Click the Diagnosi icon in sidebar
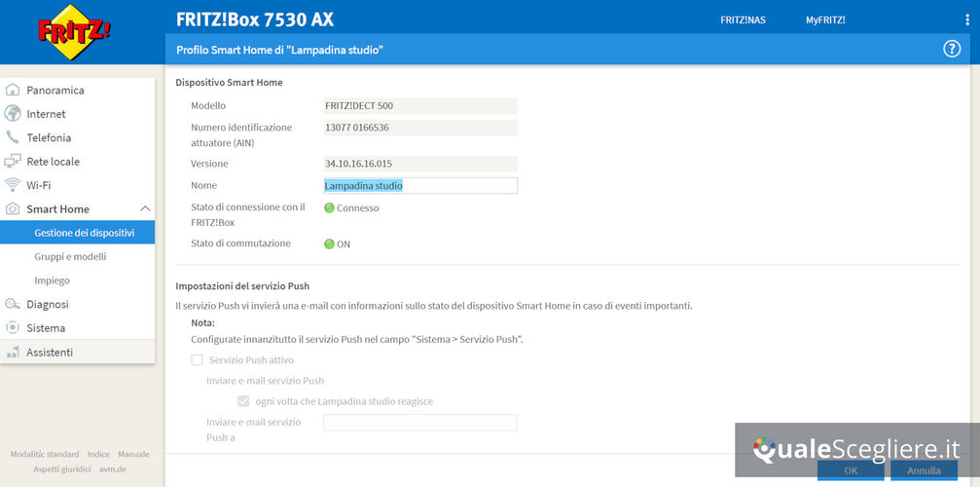Viewport: 980px width, 487px height. (13, 304)
